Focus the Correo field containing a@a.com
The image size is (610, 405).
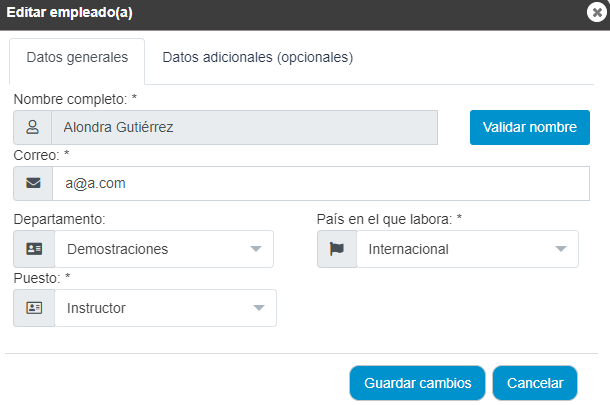pos(321,184)
